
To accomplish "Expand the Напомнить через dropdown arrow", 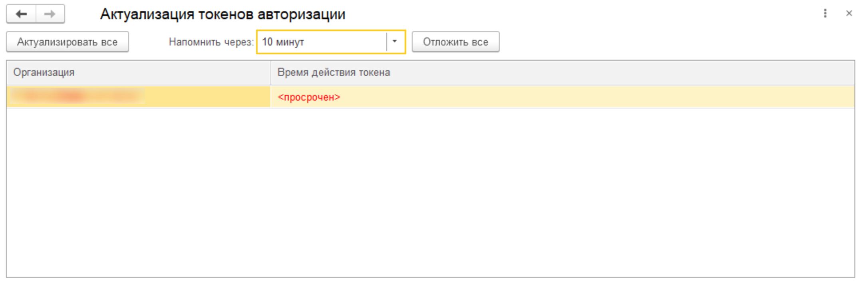I will pos(395,42).
